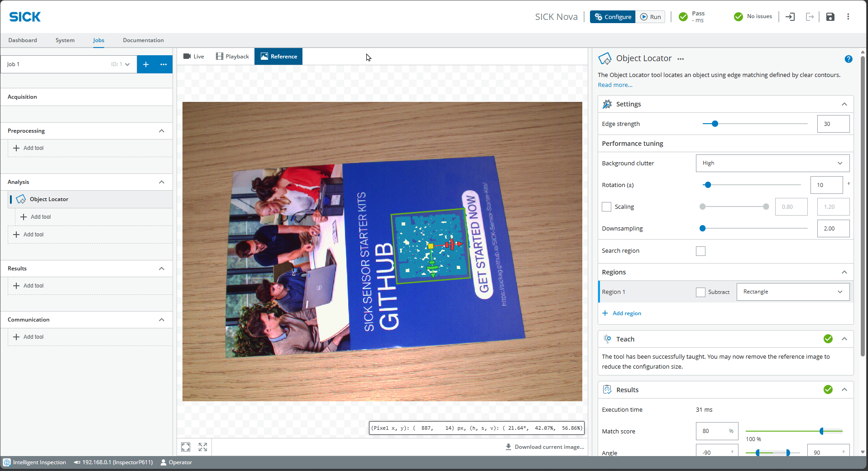Image resolution: width=868 pixels, height=471 pixels.
Task: Collapse the Regions section chevron
Action: coord(844,272)
